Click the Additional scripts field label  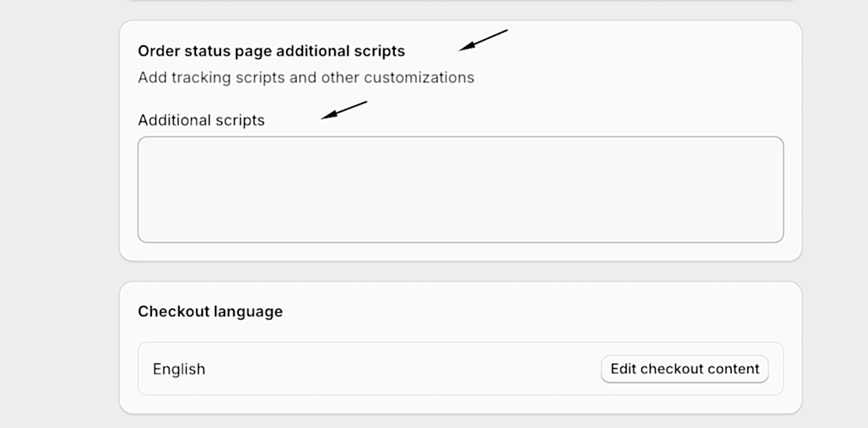201,120
